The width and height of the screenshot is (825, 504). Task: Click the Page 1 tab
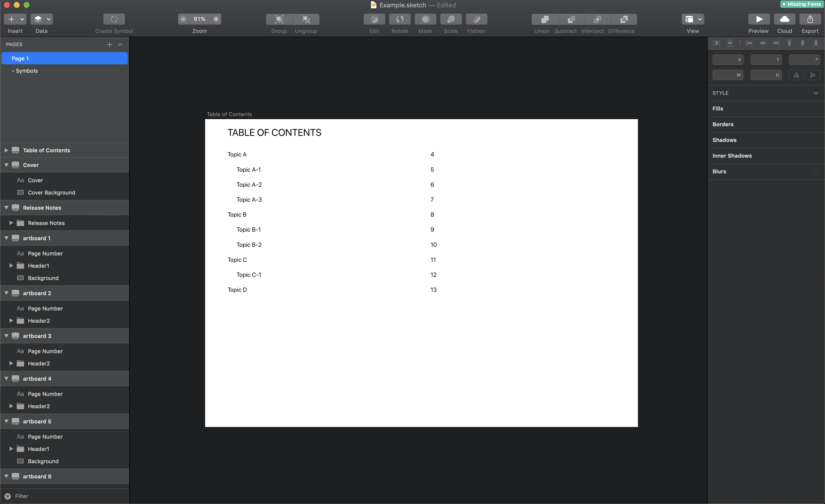[x=65, y=58]
